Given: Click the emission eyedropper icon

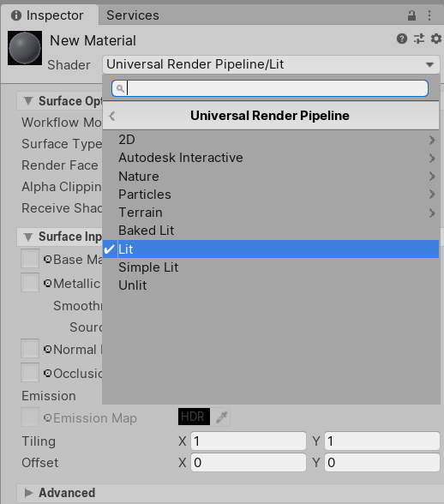Looking at the screenshot, I should coord(221,417).
